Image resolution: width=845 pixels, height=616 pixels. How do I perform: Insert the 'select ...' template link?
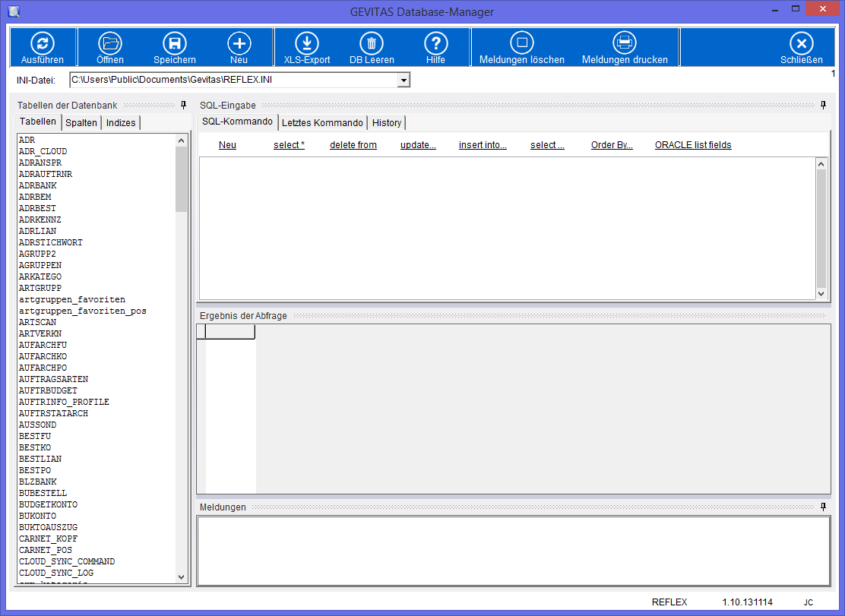click(x=548, y=145)
